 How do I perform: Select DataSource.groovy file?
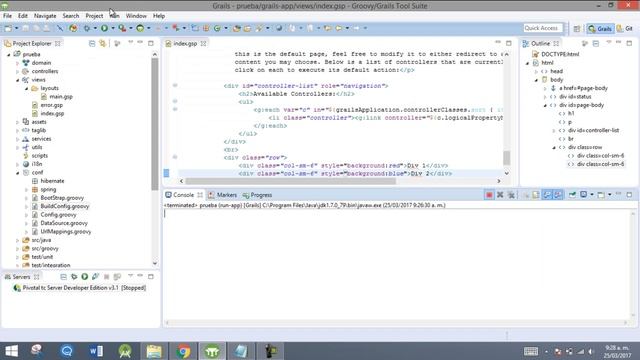click(x=64, y=223)
